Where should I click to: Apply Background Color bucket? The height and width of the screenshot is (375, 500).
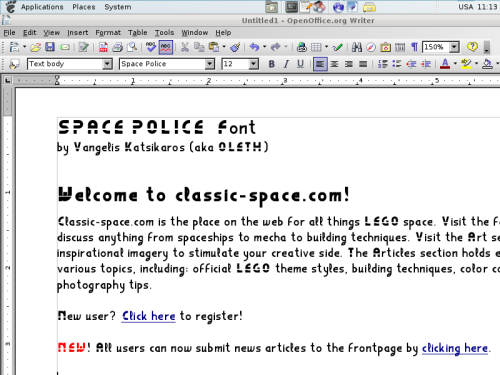pyautogui.click(x=488, y=64)
